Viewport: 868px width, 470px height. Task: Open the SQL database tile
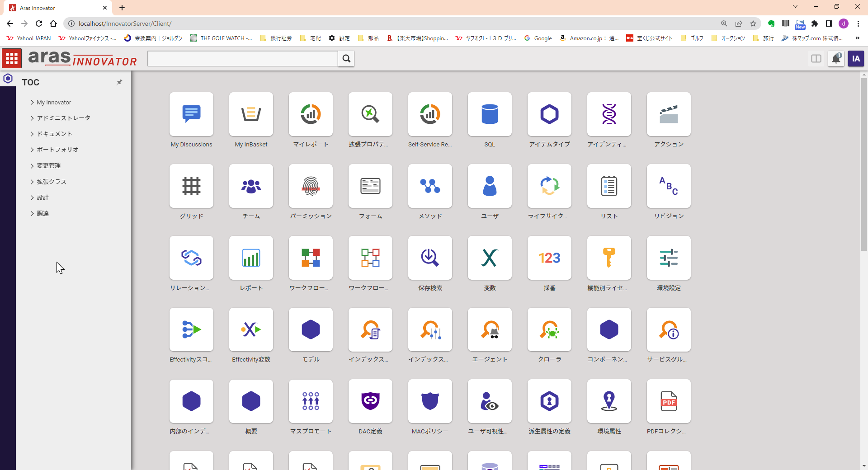[490, 114]
